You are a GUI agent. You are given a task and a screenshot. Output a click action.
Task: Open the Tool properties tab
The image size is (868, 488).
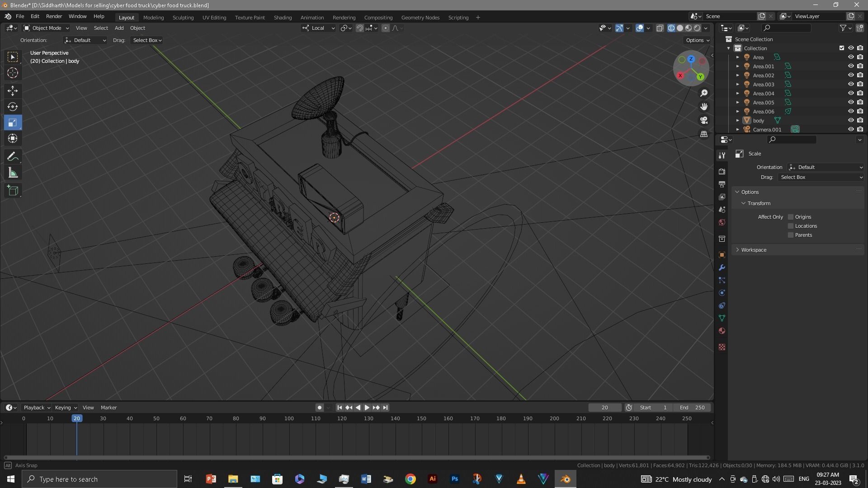(x=722, y=155)
